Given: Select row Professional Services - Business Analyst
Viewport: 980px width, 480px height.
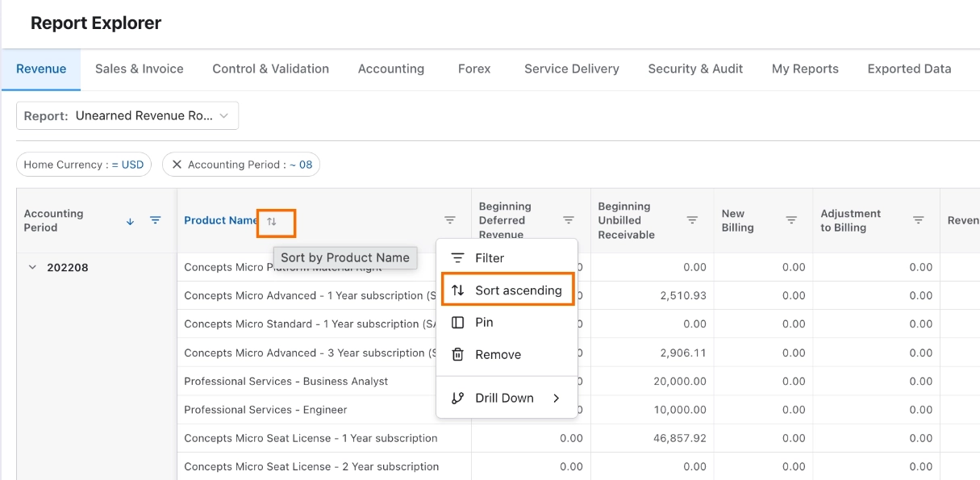Looking at the screenshot, I should coord(286,381).
